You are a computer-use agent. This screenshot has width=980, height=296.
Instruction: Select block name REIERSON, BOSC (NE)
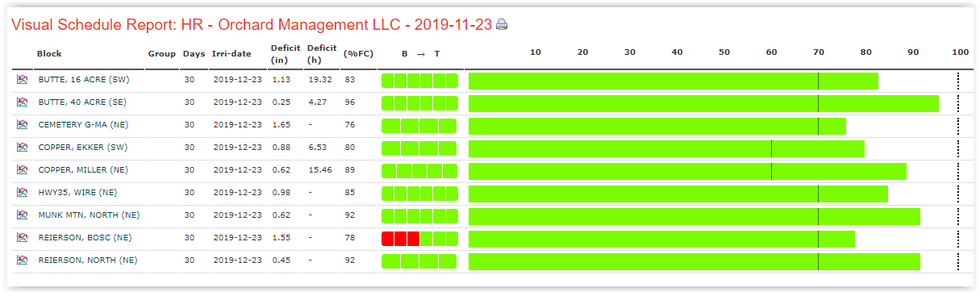click(x=85, y=238)
